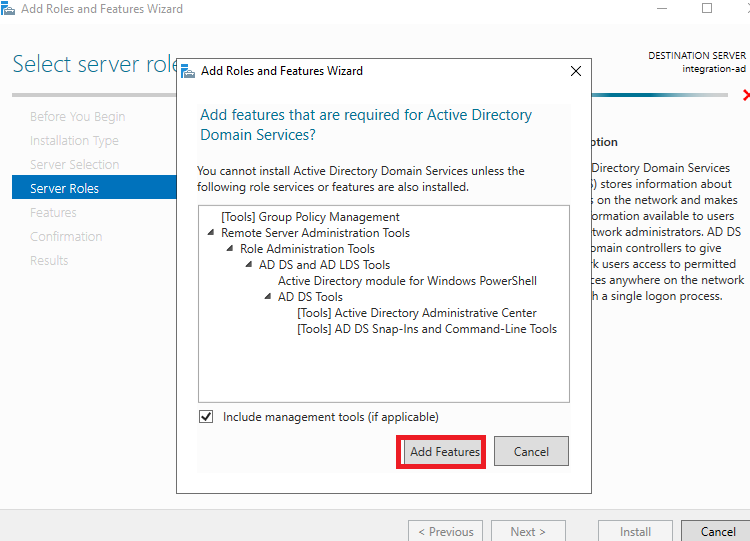Close the inner wizard dialog with X

click(576, 71)
